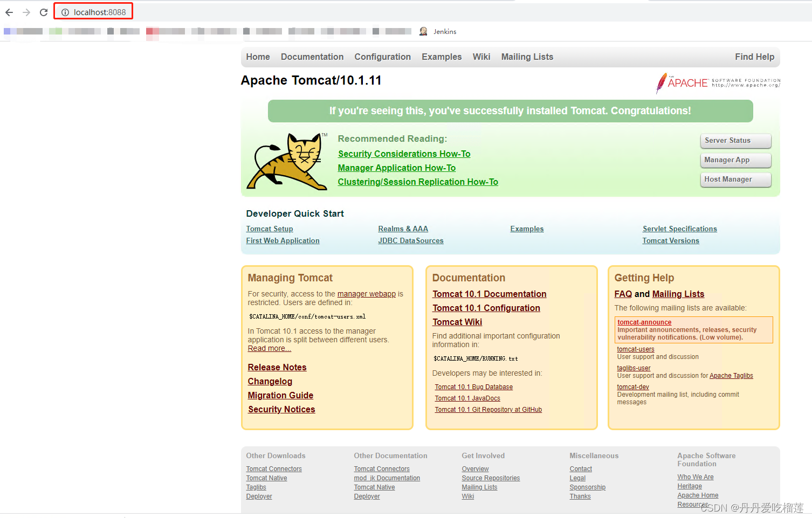Screen dimensions: 812x518
Task: Open the Configuration nav item
Action: [382, 57]
